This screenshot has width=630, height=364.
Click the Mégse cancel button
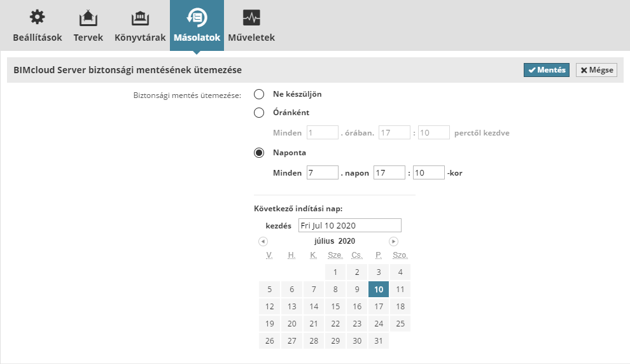(x=597, y=70)
